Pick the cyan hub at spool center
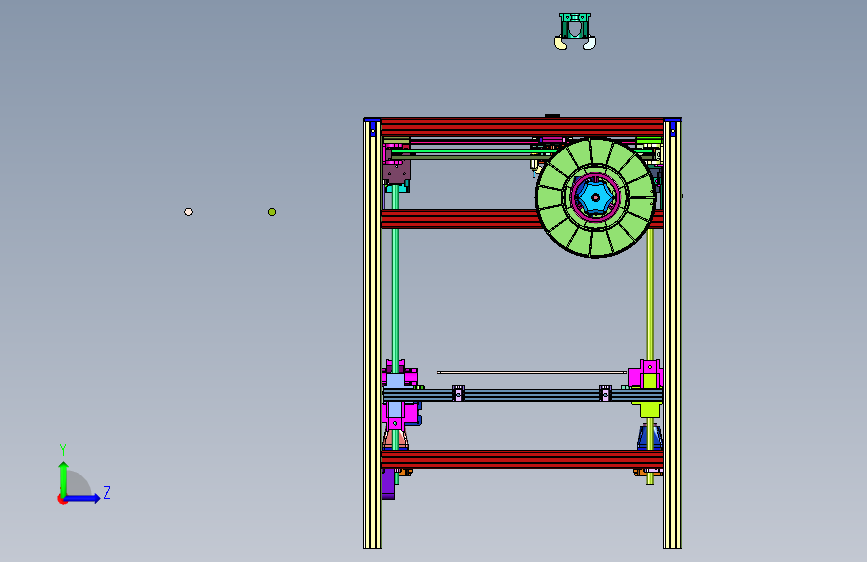 pos(595,197)
